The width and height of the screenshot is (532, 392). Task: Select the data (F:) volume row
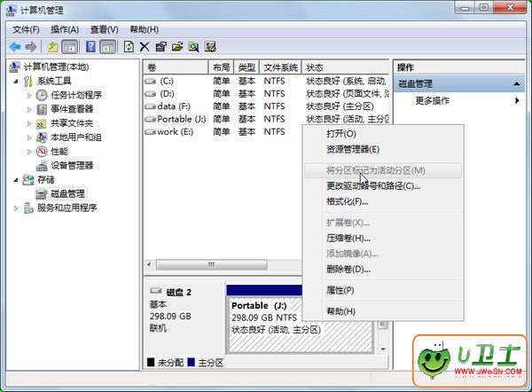pos(266,106)
